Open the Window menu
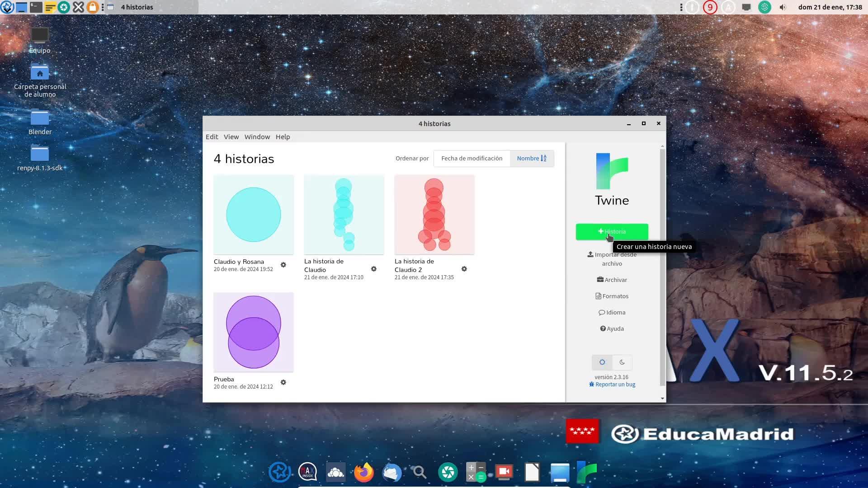The image size is (868, 488). tap(257, 137)
